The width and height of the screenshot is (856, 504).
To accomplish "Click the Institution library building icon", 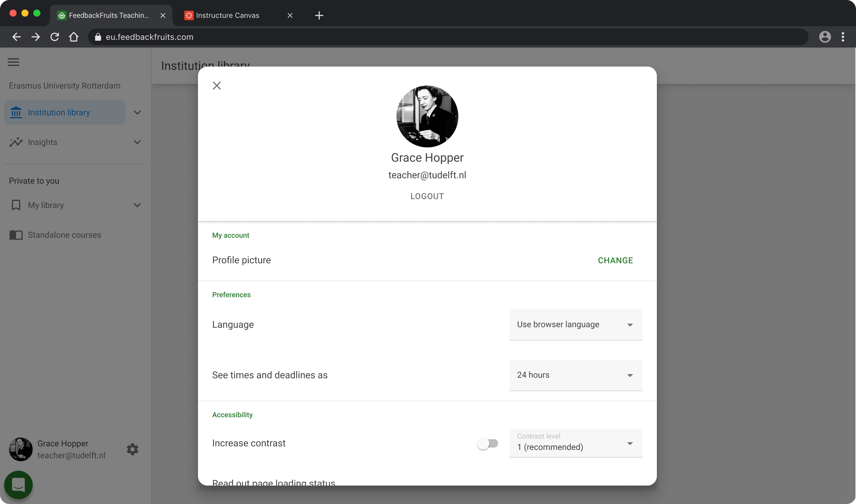I will [16, 112].
